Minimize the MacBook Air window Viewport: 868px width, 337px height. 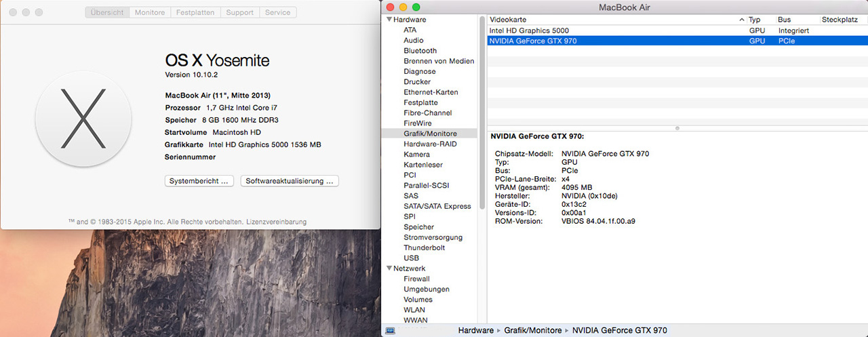click(x=403, y=7)
